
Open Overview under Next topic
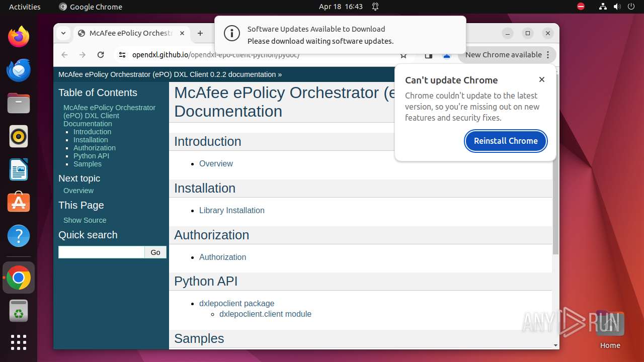click(78, 191)
